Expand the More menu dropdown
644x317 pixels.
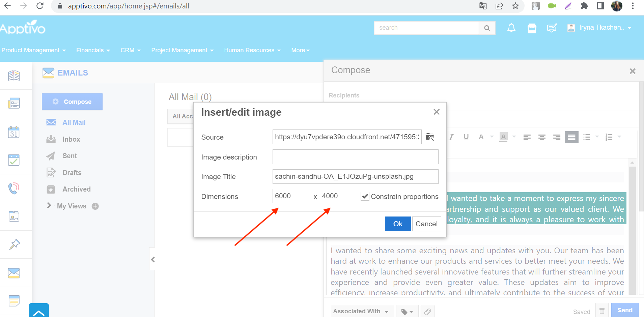point(300,50)
